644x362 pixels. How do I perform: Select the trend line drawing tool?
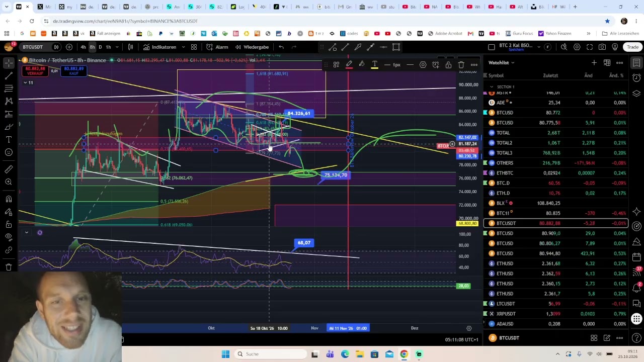[9, 76]
